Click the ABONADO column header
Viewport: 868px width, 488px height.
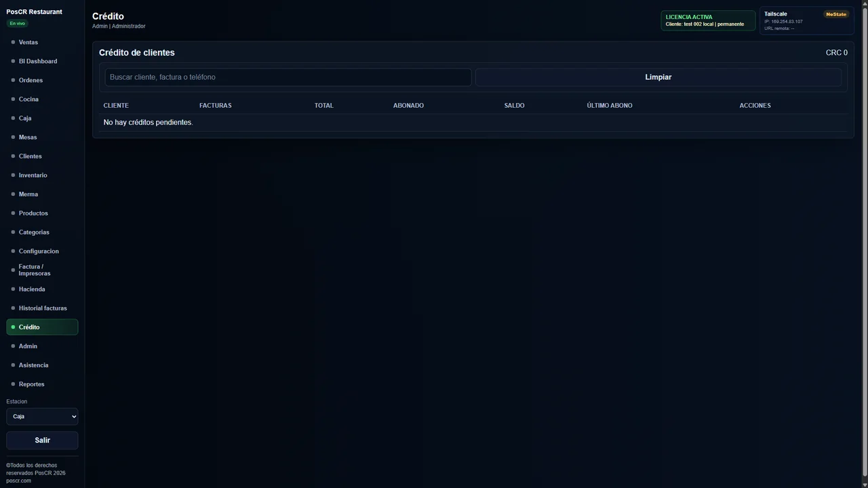coord(408,105)
